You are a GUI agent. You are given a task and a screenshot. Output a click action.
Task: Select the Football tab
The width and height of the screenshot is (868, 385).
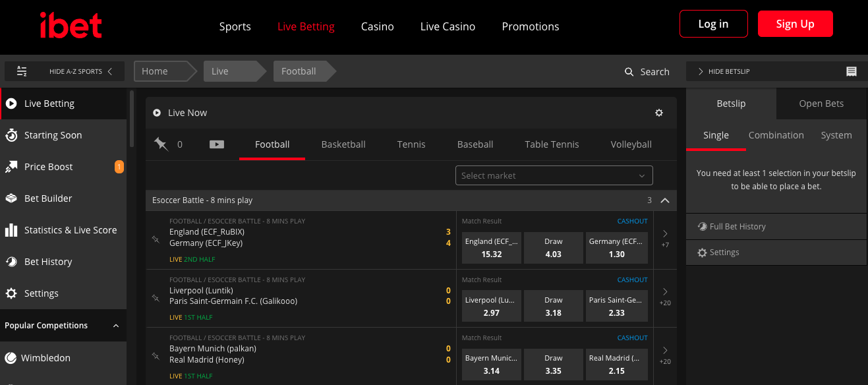pyautogui.click(x=272, y=144)
